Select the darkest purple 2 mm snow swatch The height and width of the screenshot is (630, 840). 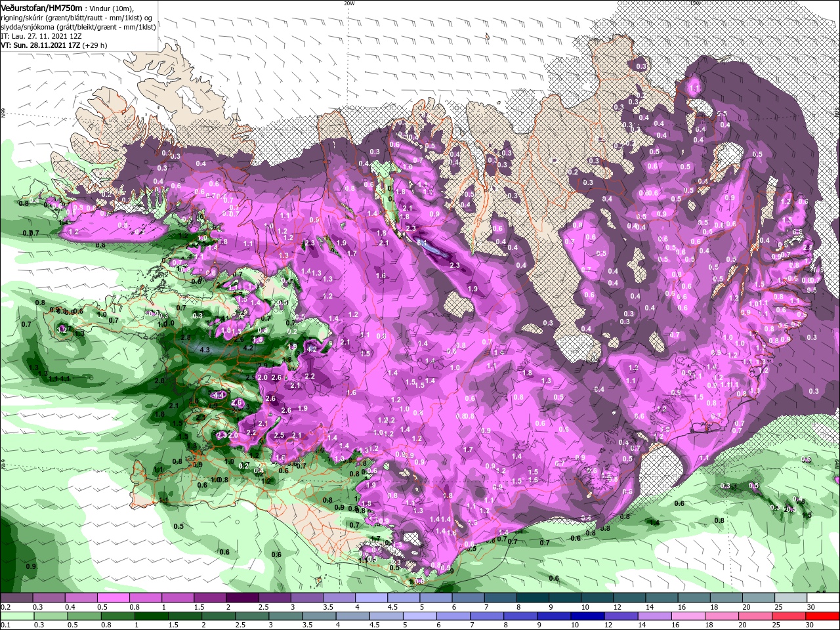(x=242, y=598)
